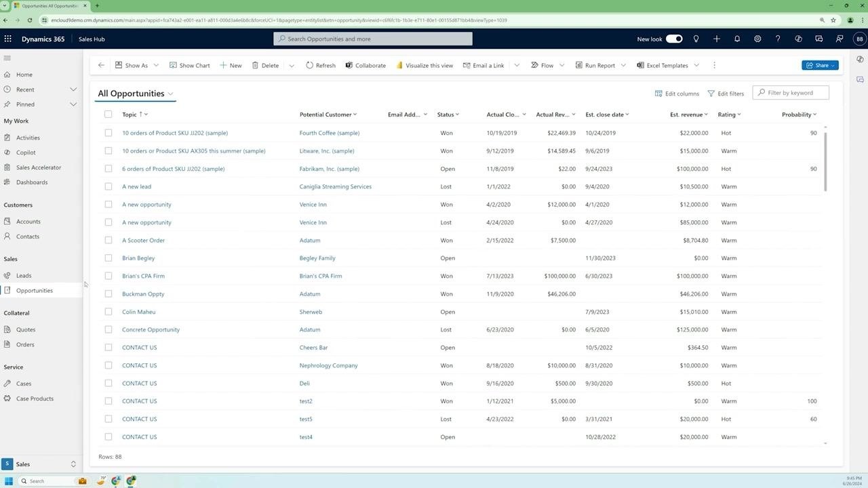Image resolution: width=868 pixels, height=488 pixels.
Task: Open more commands overflow menu
Action: [714, 65]
